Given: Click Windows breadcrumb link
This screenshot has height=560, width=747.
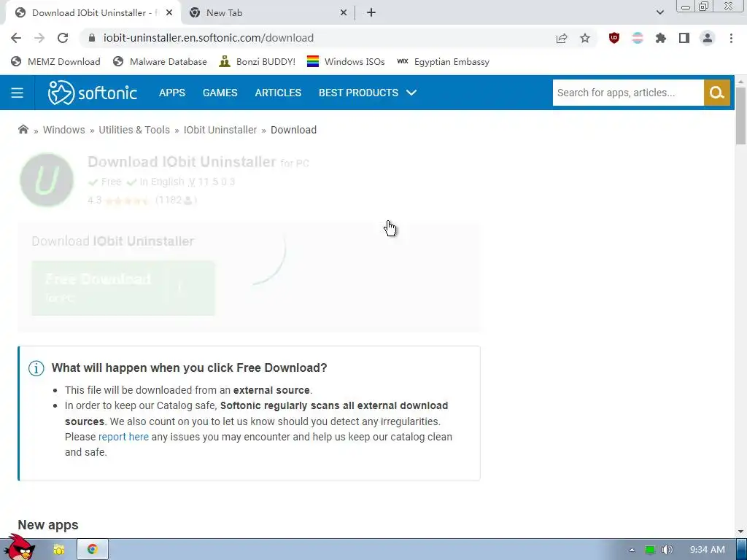Looking at the screenshot, I should [x=64, y=130].
